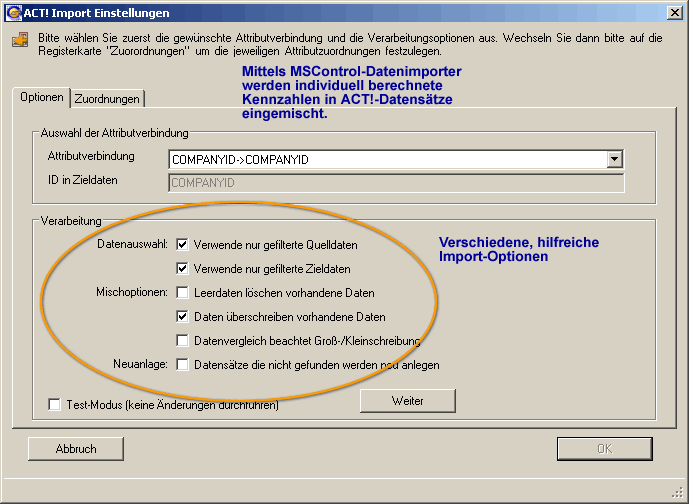Close the ACT! Import Einstellungen dialog

point(674,13)
